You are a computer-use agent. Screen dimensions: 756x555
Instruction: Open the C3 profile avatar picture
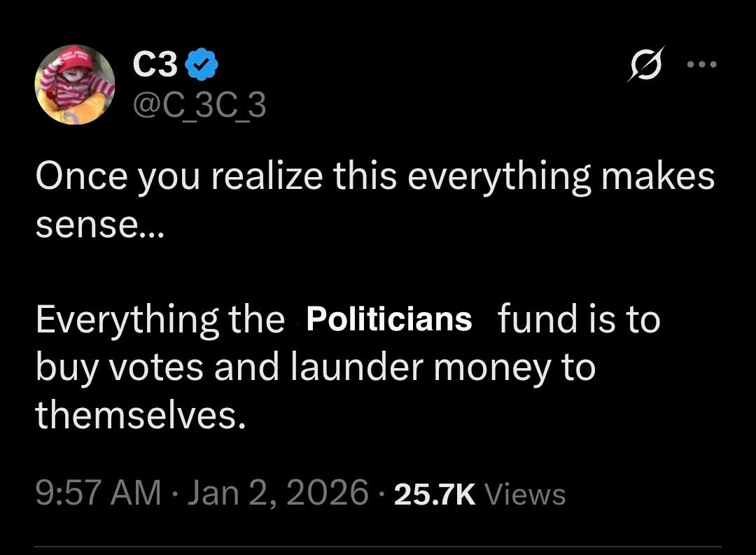point(76,85)
